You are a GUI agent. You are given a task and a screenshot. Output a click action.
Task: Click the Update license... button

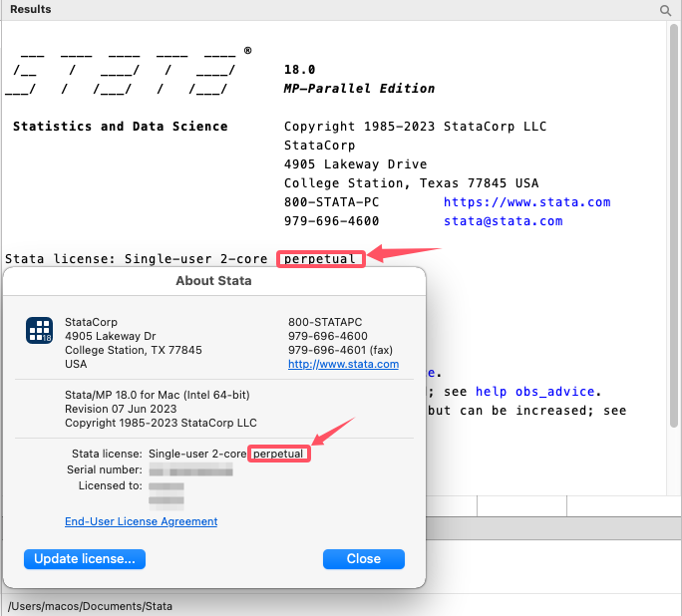pos(85,559)
